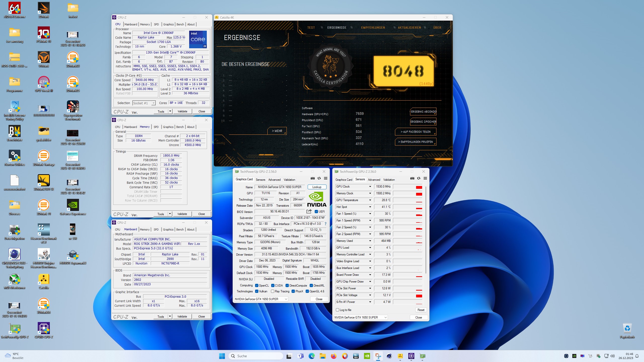The image size is (644, 362).
Task: Click the PCIe Slot Voltage graph bar
Action: [x=408, y=295]
